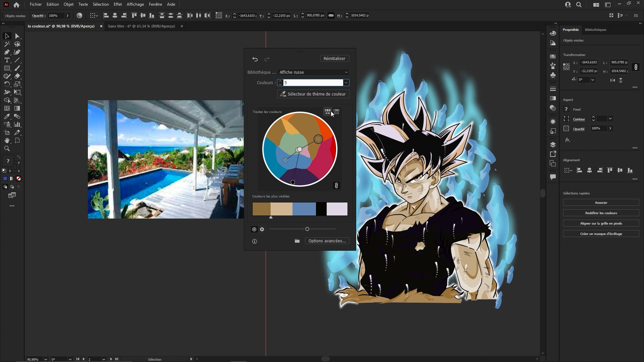Image resolution: width=644 pixels, height=362 pixels.
Task: Select the Eyedropper tool
Action: tap(7, 116)
